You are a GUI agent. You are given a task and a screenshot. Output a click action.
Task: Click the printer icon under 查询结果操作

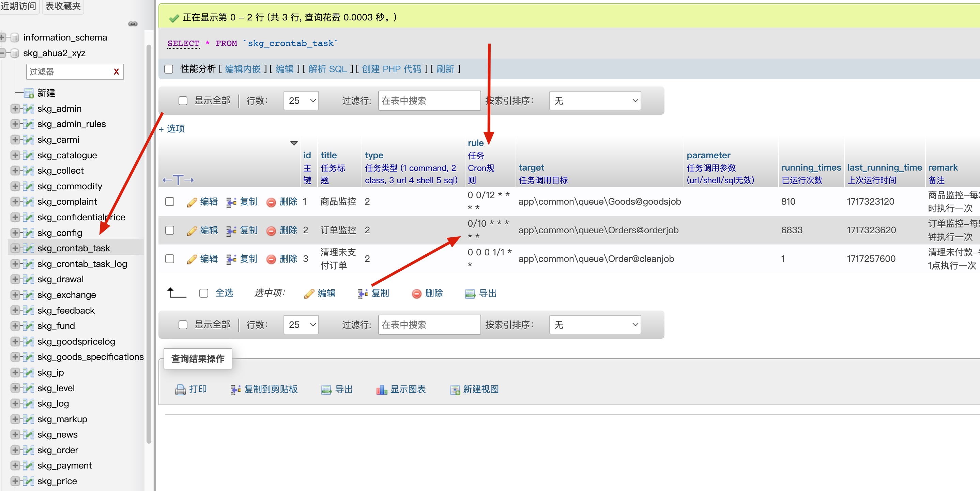point(180,390)
